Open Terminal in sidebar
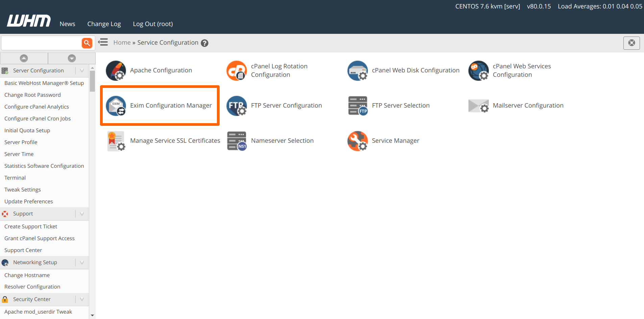Image resolution: width=644 pixels, height=319 pixels. [x=15, y=178]
